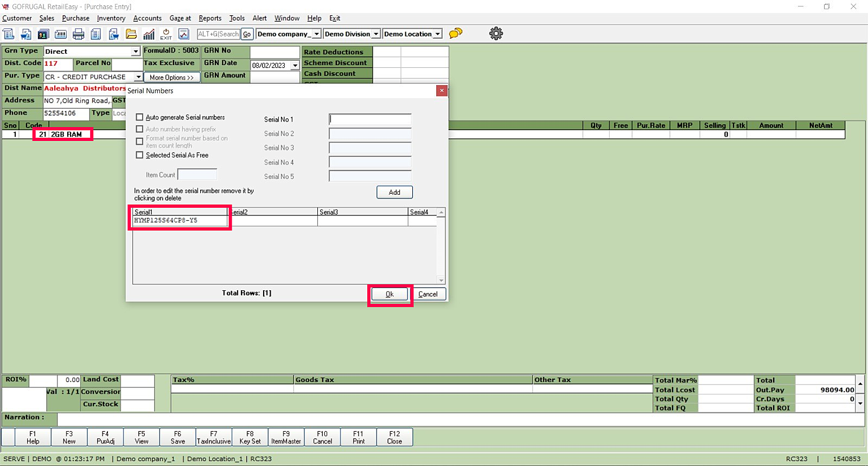Viewport: 868px width, 466px height.
Task: Click the F8 Key Set button
Action: 250,437
